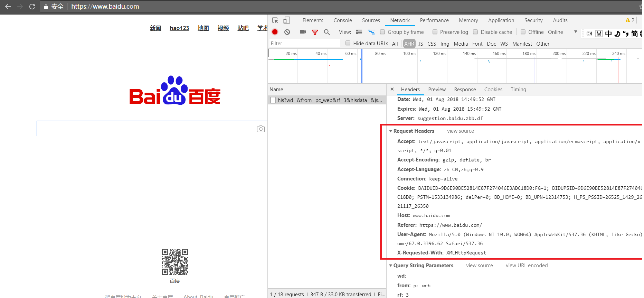
Task: Click the capture screenshots camera icon
Action: (x=303, y=32)
